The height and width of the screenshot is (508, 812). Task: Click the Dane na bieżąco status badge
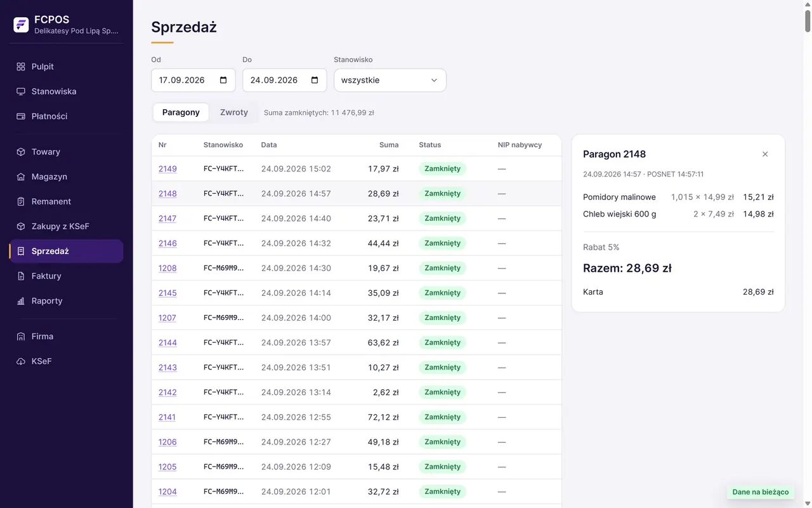click(761, 492)
